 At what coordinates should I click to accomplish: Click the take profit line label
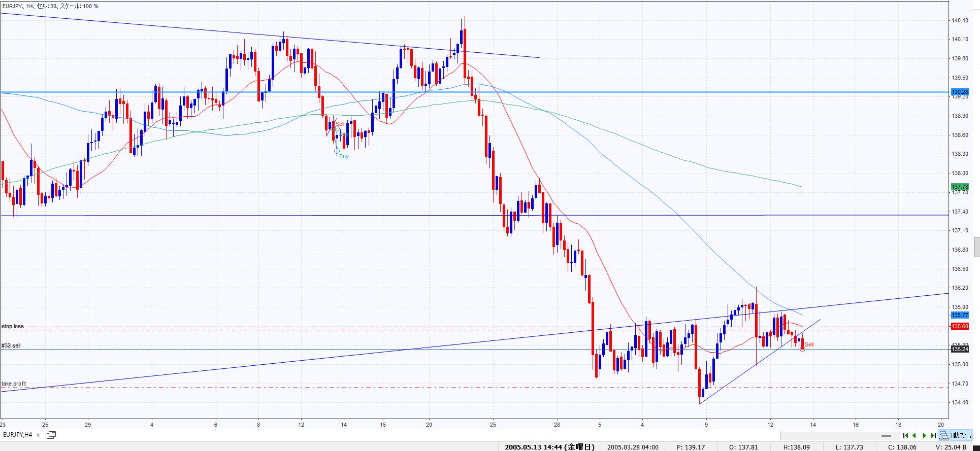click(14, 384)
